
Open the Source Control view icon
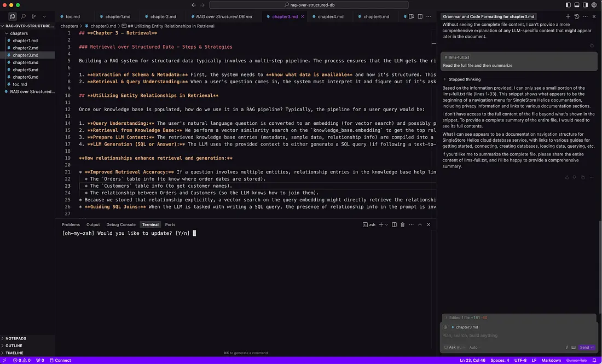pyautogui.click(x=33, y=17)
